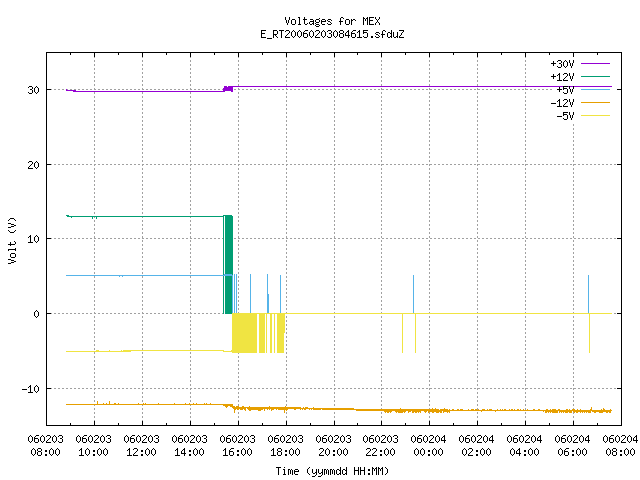Click the x-axis label 060203 12:00
Screen dimensions: 640x480
pyautogui.click(x=141, y=446)
